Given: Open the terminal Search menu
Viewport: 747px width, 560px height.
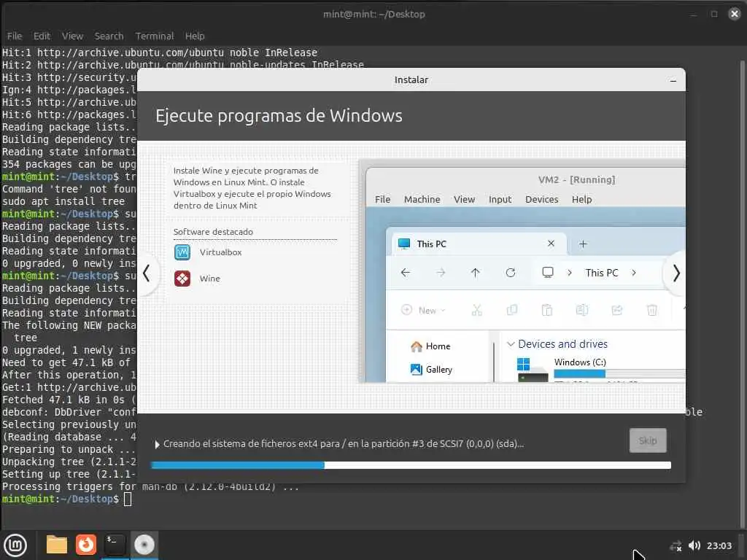Looking at the screenshot, I should click(109, 36).
